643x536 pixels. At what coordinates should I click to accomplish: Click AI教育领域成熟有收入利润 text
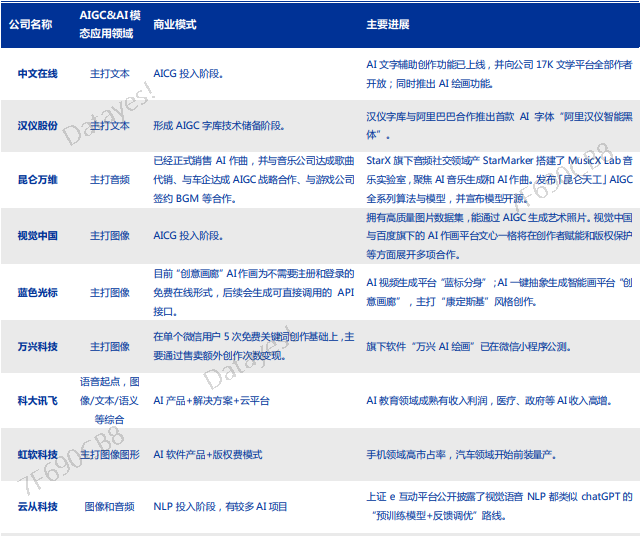point(489,401)
